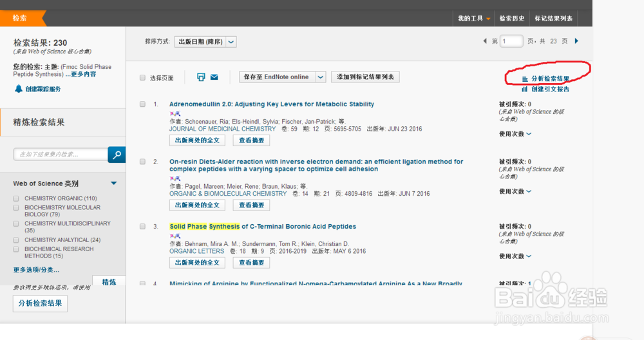Click the magnifier search-within-results button
644x340 pixels.
point(117,155)
